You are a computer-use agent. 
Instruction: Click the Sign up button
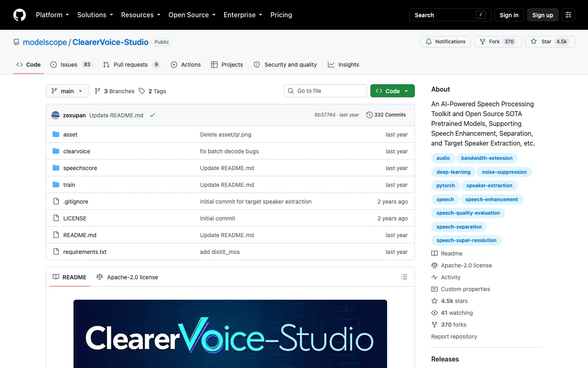(x=543, y=15)
